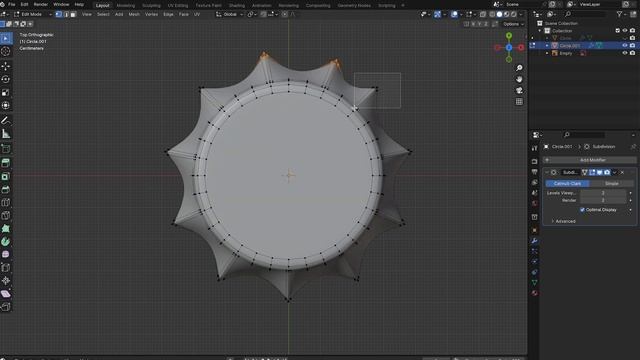Open the Material properties tab
Viewport: 640px width, 360px height.
click(x=534, y=293)
